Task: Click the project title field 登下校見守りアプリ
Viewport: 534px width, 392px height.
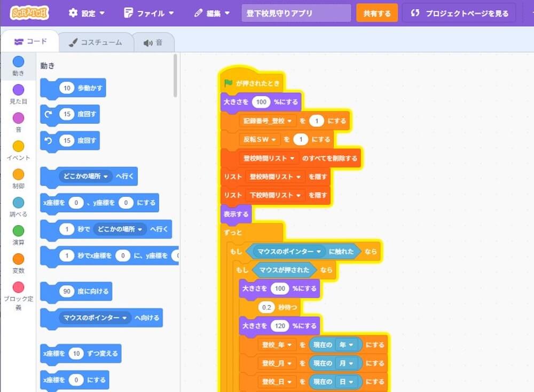Action: 296,13
